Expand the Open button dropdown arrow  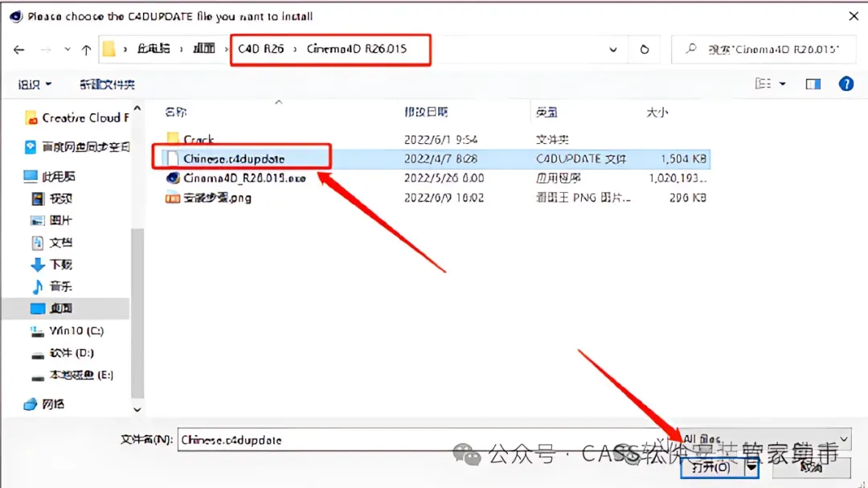point(751,468)
